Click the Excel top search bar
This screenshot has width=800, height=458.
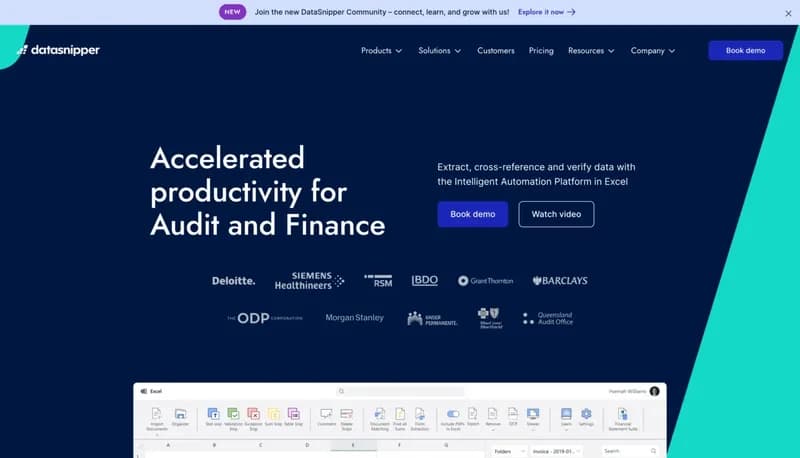click(x=401, y=391)
